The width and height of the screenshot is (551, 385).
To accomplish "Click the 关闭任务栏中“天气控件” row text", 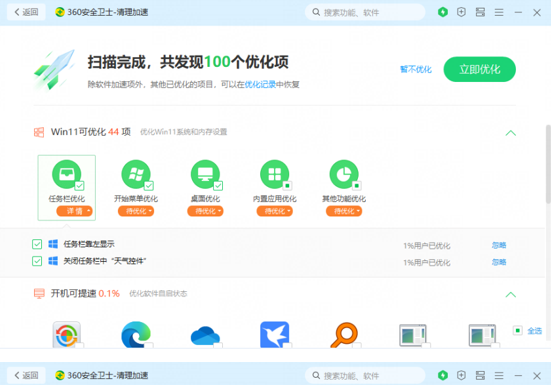I will tap(104, 261).
